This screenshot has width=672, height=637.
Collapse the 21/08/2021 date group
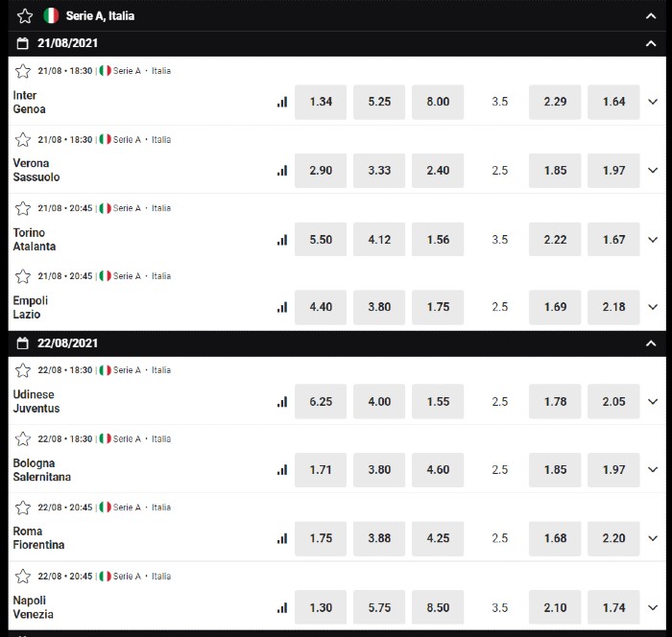point(651,44)
